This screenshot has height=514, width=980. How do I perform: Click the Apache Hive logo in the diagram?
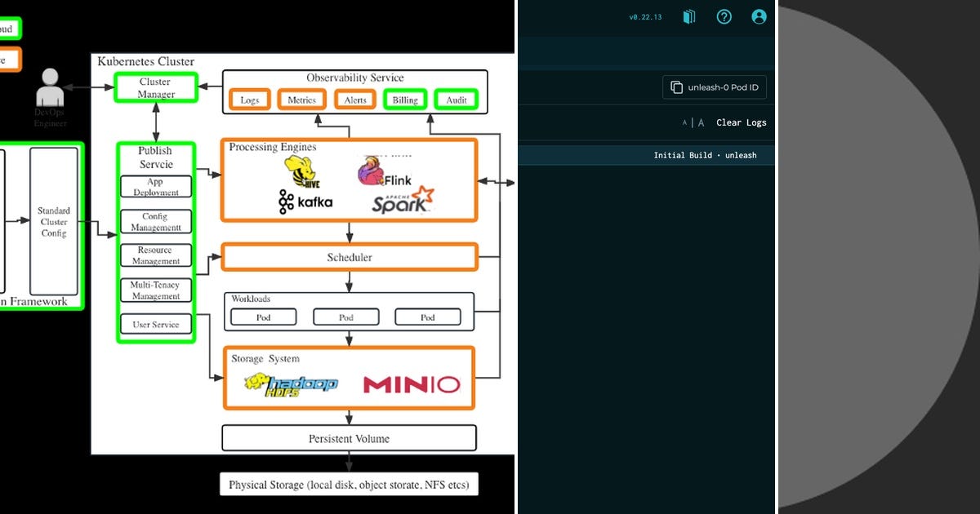tap(301, 173)
